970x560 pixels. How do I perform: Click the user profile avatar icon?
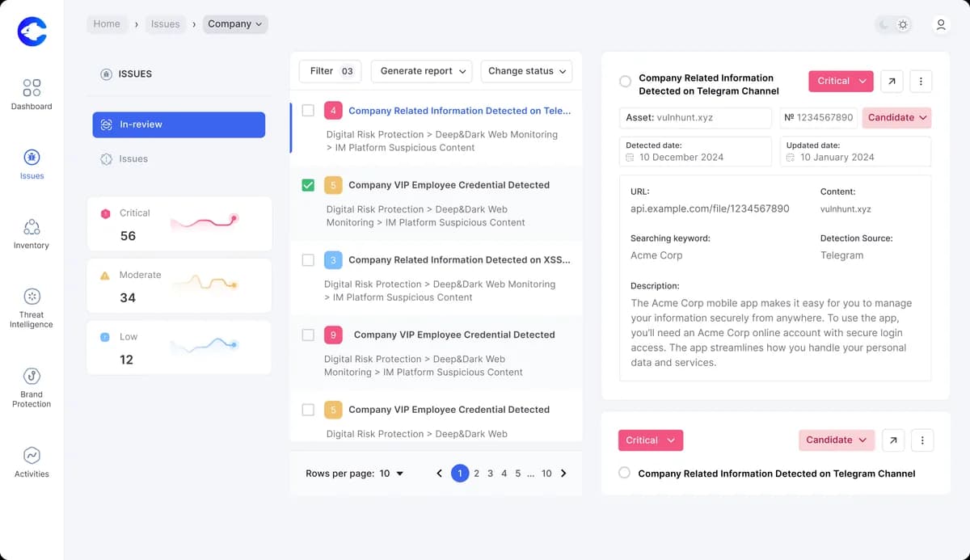coord(941,25)
